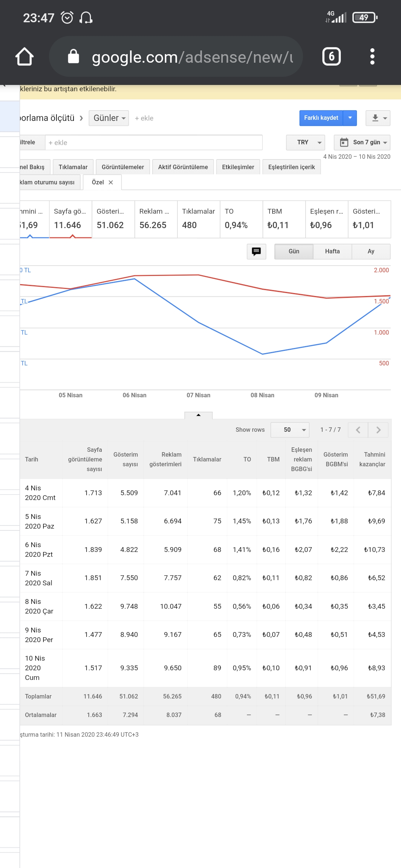401x868 pixels.
Task: Click the 4 Nis 2020 Cmt row date
Action: pyautogui.click(x=40, y=493)
